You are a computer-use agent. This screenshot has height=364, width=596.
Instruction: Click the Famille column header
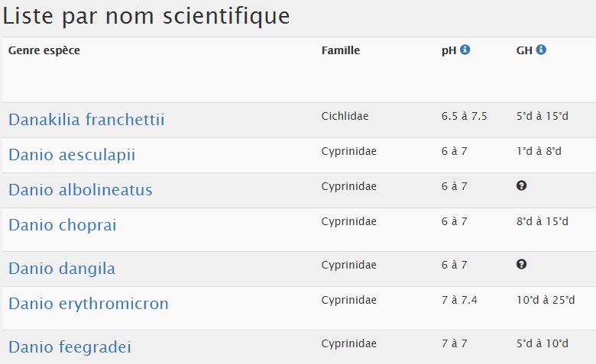click(341, 50)
